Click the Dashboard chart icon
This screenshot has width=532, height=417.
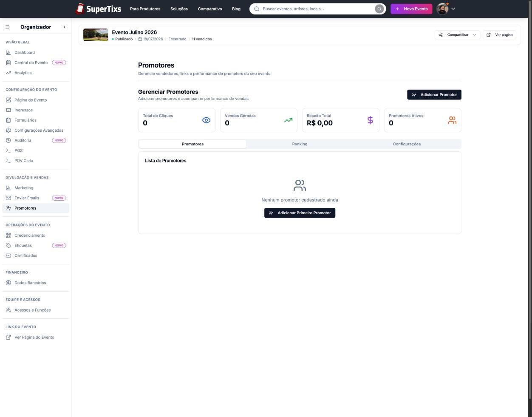point(8,52)
